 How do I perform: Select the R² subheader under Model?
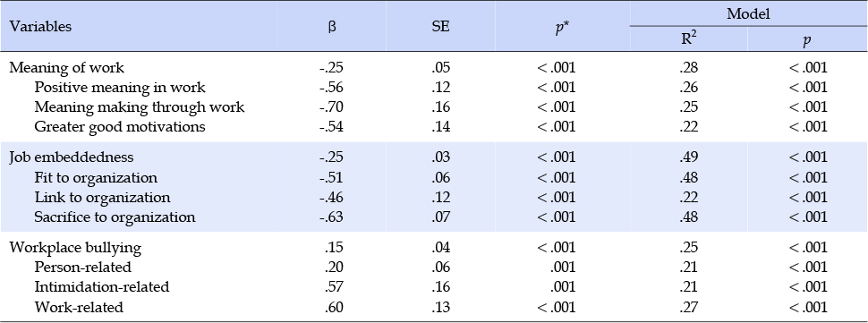pos(689,40)
